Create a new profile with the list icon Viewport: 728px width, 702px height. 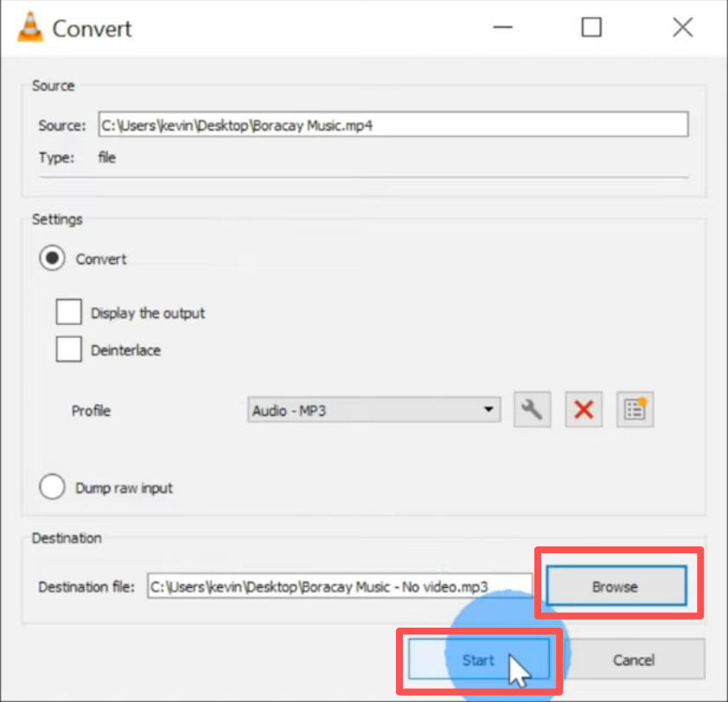pos(635,410)
